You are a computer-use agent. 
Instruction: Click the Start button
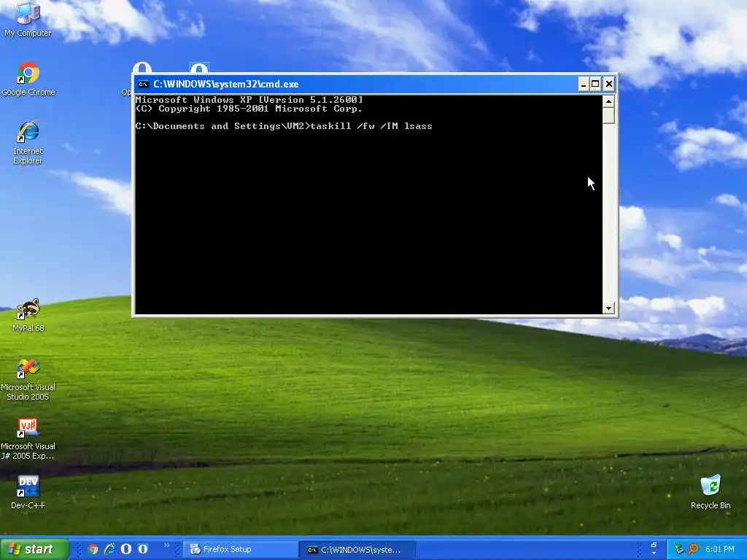tap(34, 549)
